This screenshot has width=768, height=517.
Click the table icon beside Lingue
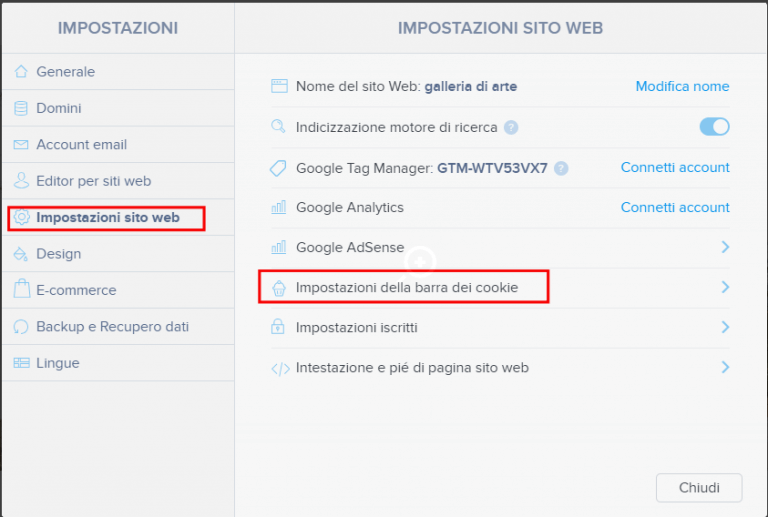pos(21,363)
